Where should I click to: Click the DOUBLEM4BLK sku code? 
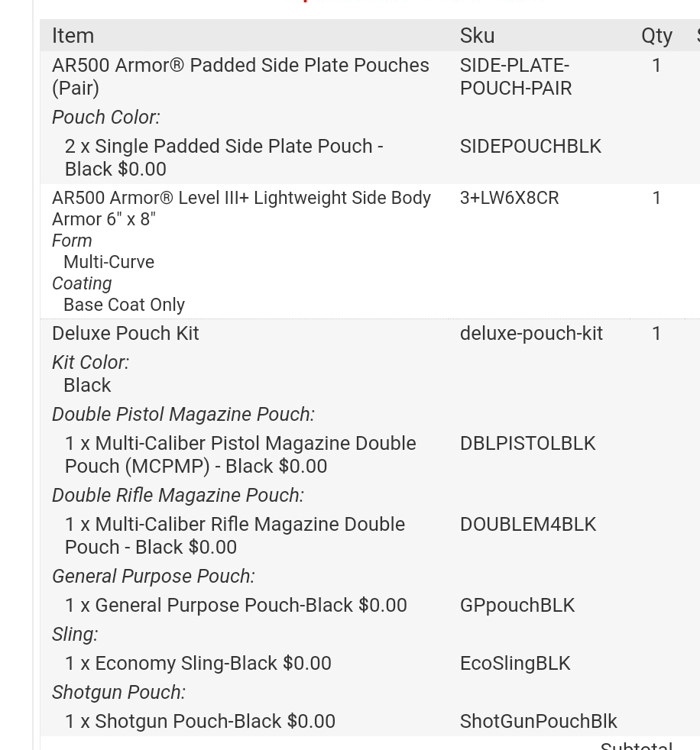(527, 525)
